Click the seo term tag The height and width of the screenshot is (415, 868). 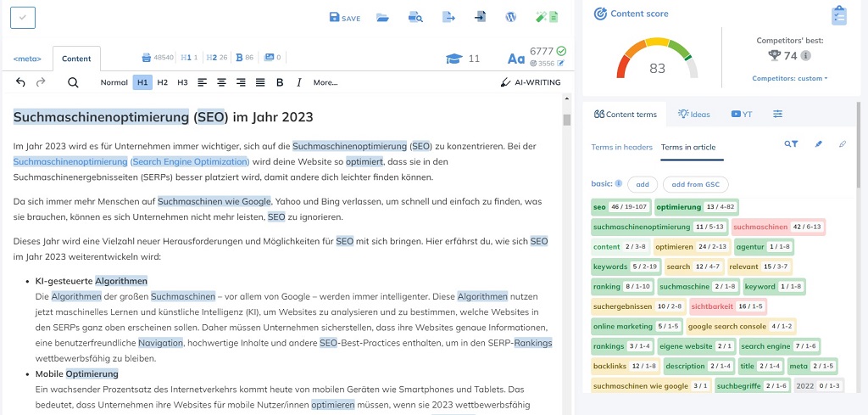click(x=621, y=207)
